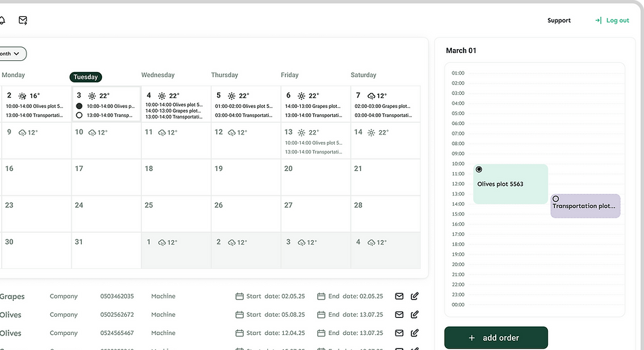Send mail for Grapes order row

(x=399, y=296)
